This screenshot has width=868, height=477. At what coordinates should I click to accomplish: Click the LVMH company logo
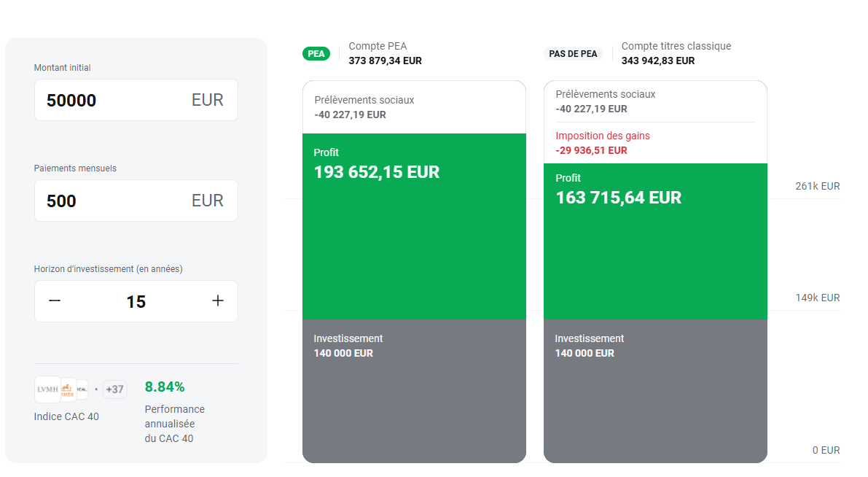pyautogui.click(x=47, y=389)
